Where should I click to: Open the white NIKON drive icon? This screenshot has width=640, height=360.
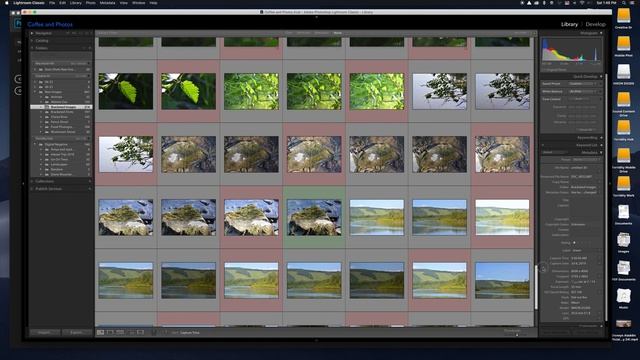623,71
